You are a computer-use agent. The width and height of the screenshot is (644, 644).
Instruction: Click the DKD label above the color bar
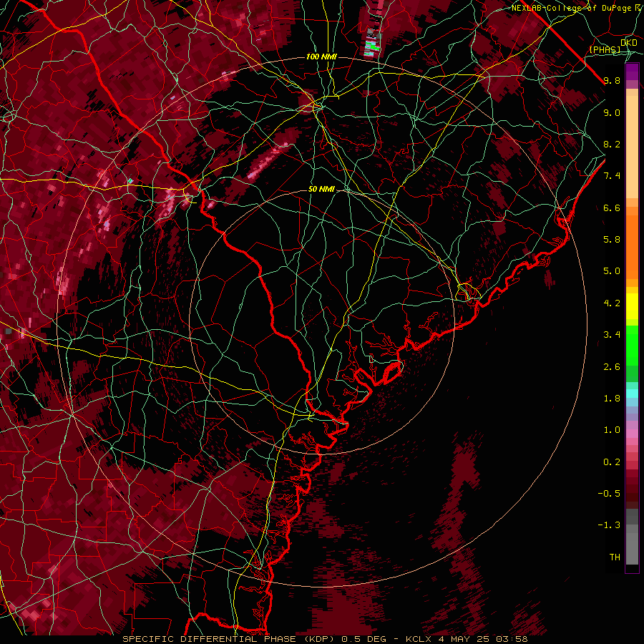tap(629, 43)
